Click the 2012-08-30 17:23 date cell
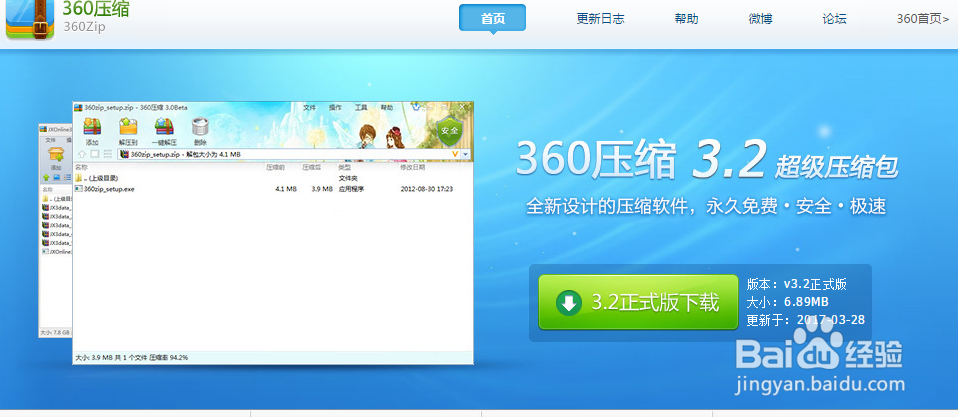The width and height of the screenshot is (958, 417). pos(426,189)
